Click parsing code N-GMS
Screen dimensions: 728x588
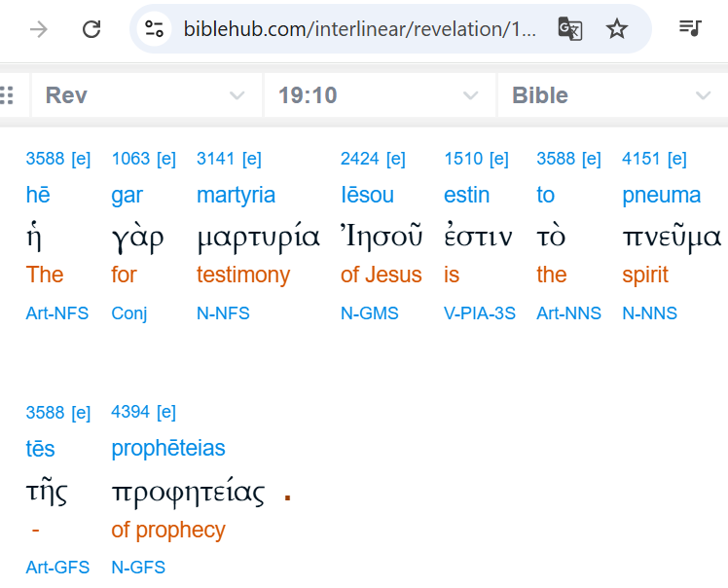coord(369,313)
